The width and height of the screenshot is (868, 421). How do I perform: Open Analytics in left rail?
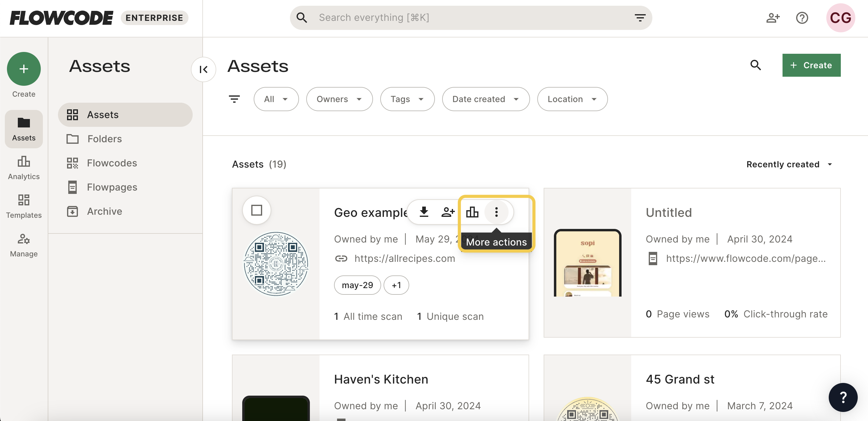click(x=24, y=168)
